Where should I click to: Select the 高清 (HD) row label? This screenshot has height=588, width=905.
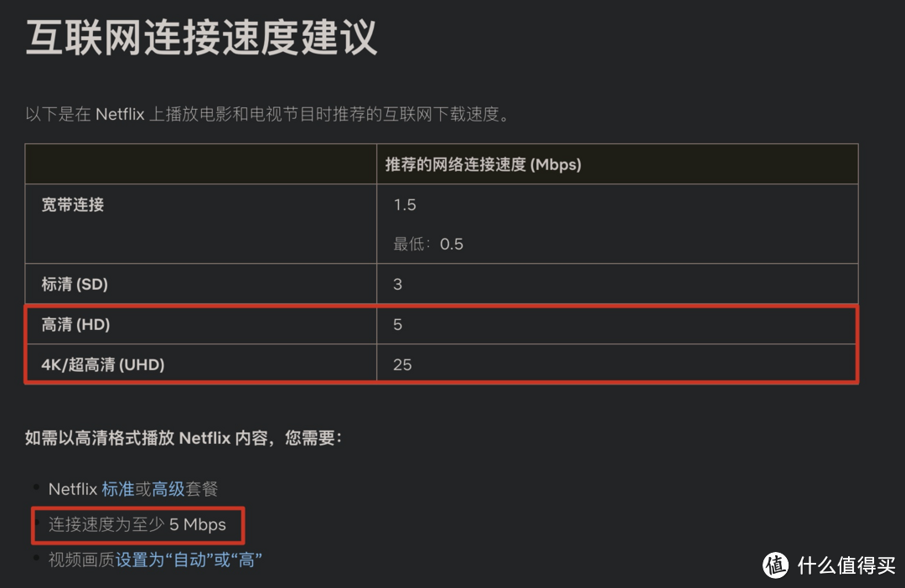(x=76, y=324)
